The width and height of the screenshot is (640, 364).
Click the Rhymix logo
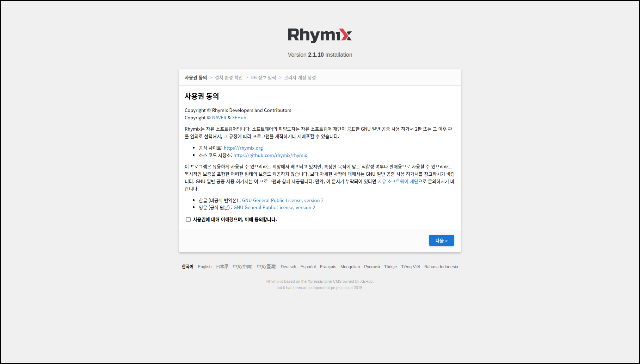320,36
